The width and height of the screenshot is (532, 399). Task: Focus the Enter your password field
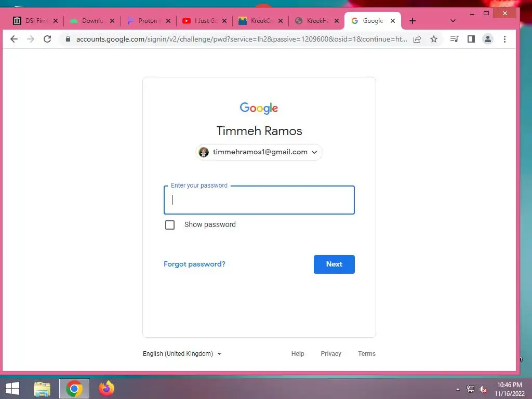point(259,200)
